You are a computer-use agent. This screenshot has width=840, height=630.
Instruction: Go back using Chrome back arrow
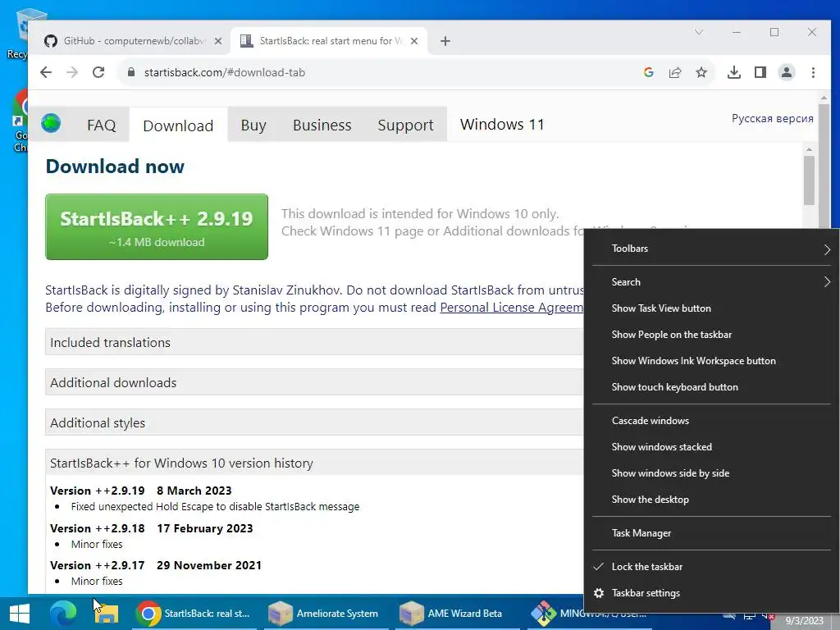click(x=46, y=72)
